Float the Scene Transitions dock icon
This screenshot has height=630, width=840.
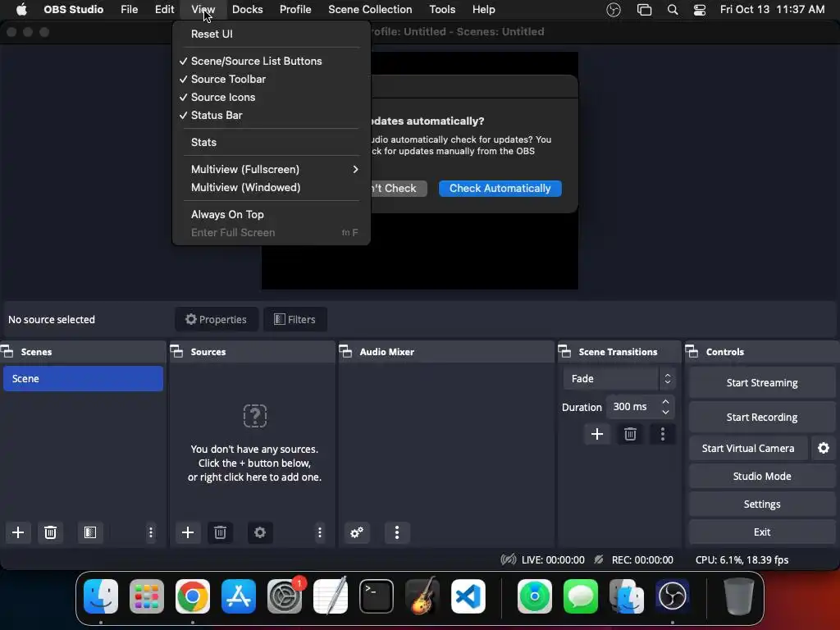(x=564, y=352)
